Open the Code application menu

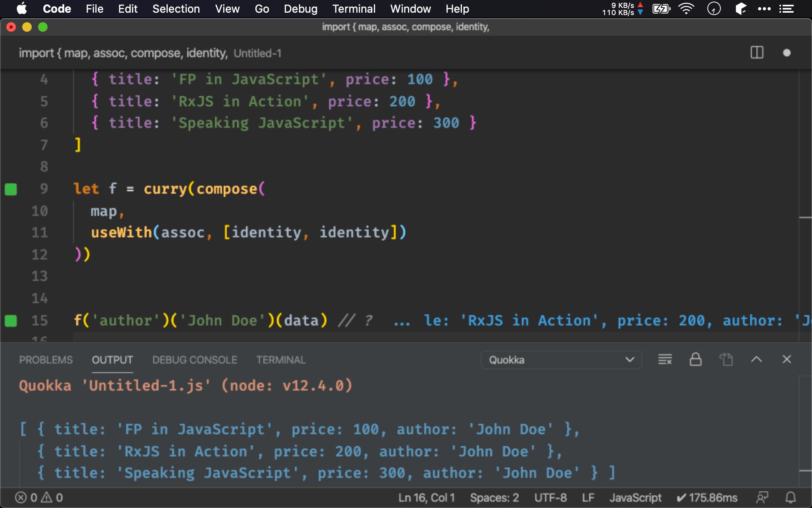click(x=57, y=9)
